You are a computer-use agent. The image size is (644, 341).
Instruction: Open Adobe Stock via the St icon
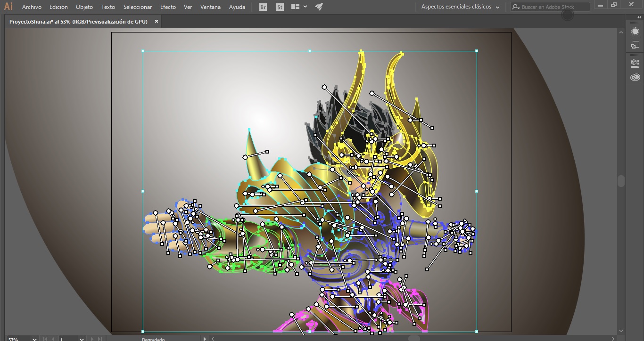(280, 7)
